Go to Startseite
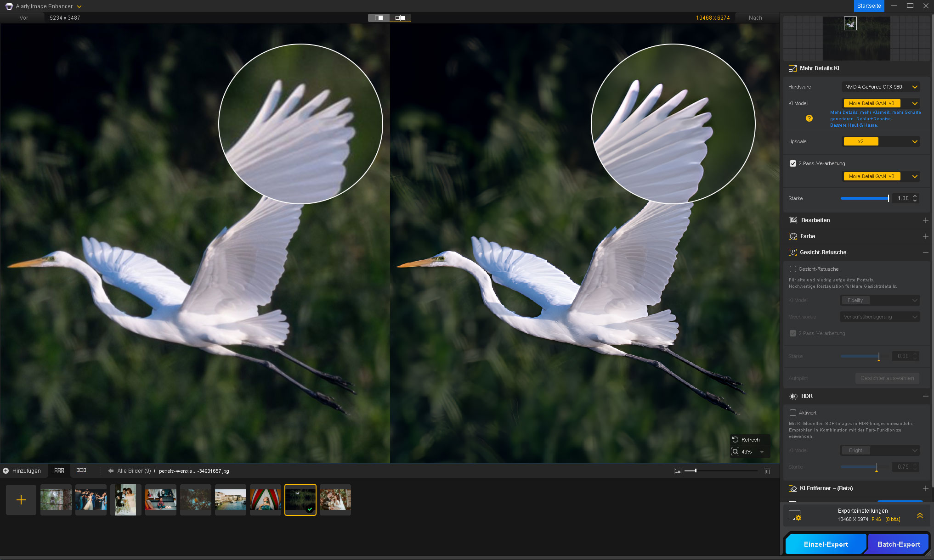Viewport: 934px width, 560px height. [869, 6]
